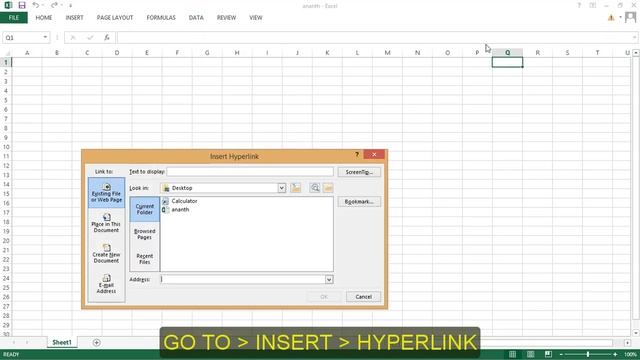Click the zoom in plus button
640x360 pixels.
coord(615,354)
